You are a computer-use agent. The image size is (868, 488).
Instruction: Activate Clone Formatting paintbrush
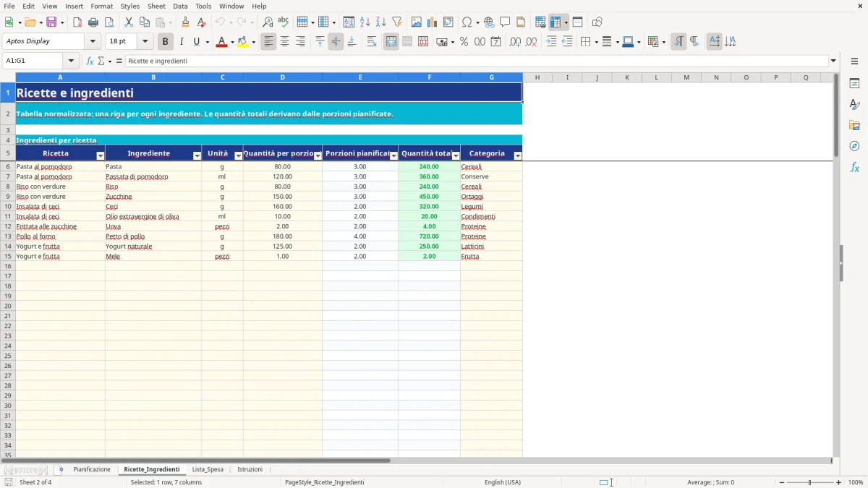(186, 22)
